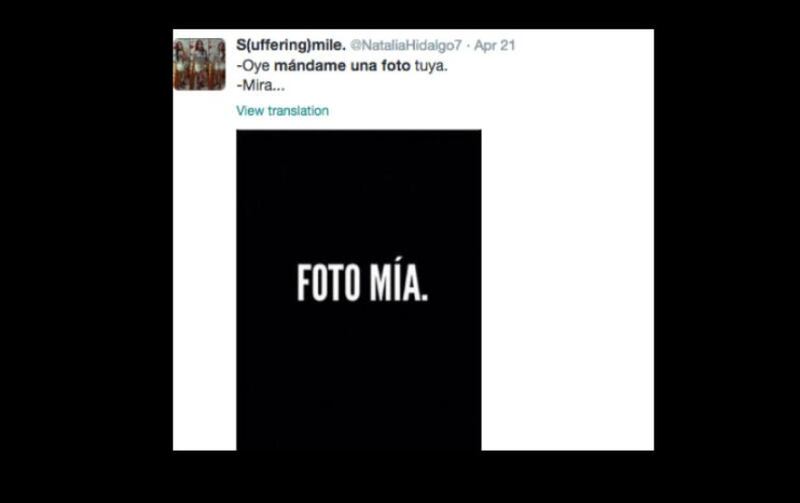
Task: Click the black backdrop right of the tweet
Action: click(727, 252)
